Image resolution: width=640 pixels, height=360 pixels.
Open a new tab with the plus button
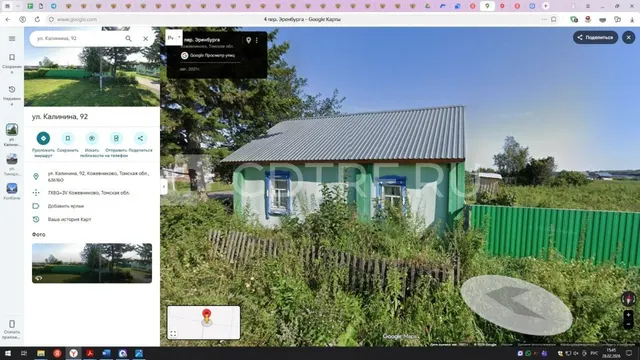pyautogui.click(x=546, y=6)
